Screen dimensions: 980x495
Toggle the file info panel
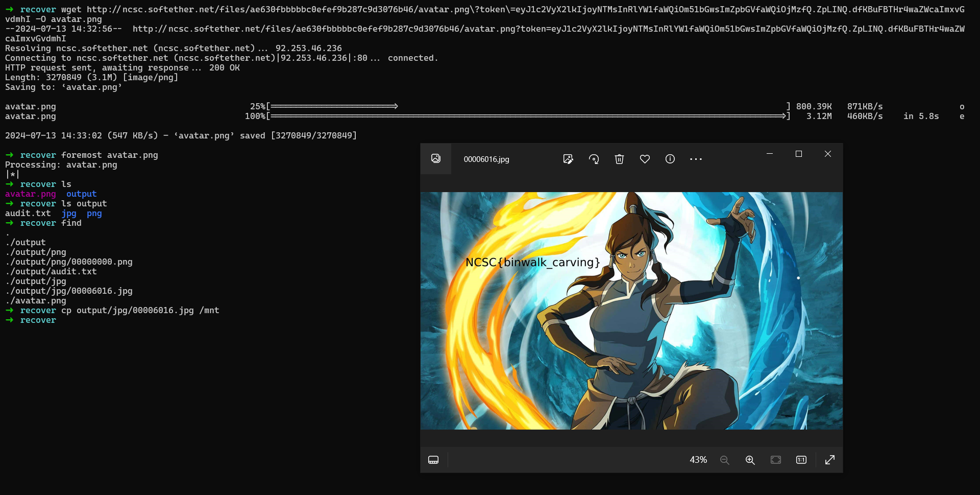670,159
